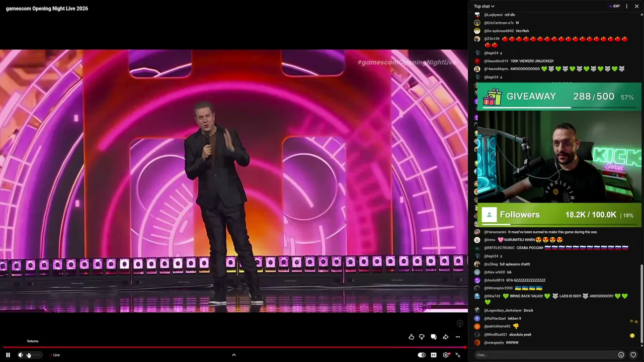
Task: Like the video with thumbs-up icon
Action: coord(412,337)
